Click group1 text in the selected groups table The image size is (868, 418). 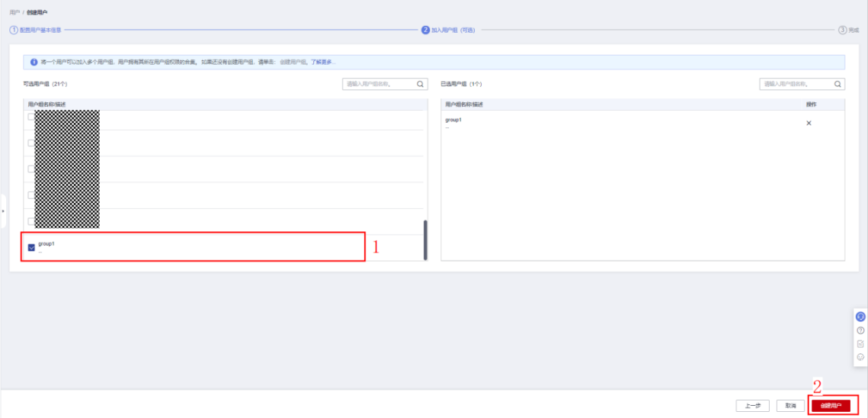pyautogui.click(x=453, y=120)
